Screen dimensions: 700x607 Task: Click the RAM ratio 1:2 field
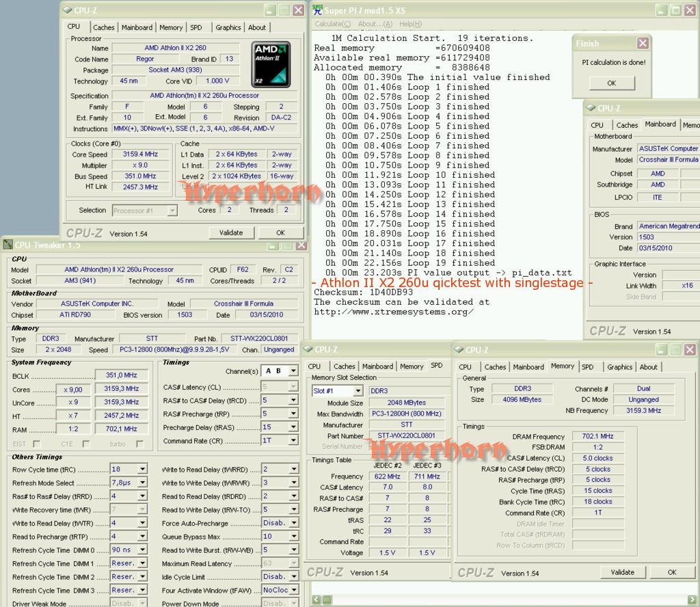[72, 429]
